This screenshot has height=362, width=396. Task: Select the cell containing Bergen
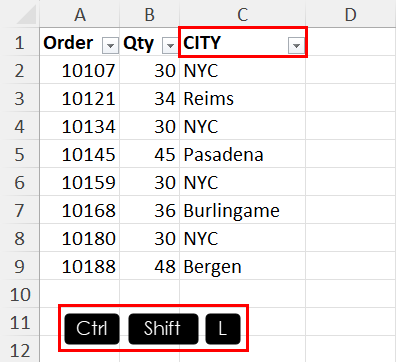(243, 266)
